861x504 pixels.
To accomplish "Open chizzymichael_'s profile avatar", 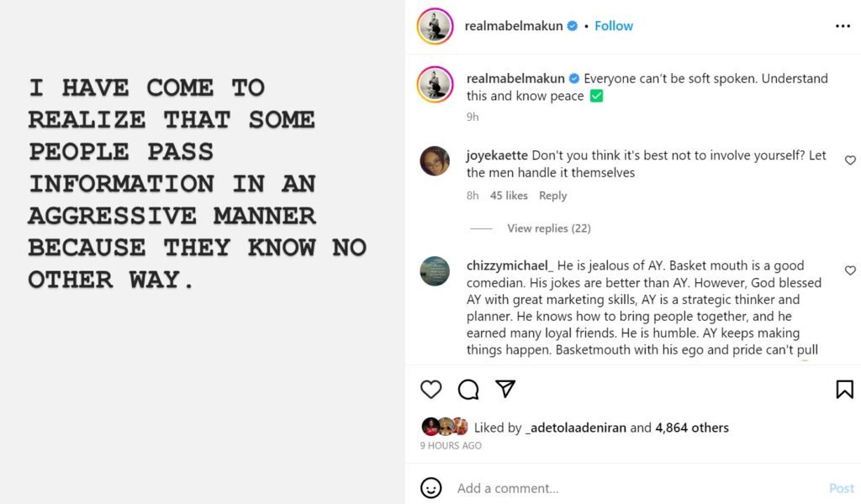I will pos(435,271).
